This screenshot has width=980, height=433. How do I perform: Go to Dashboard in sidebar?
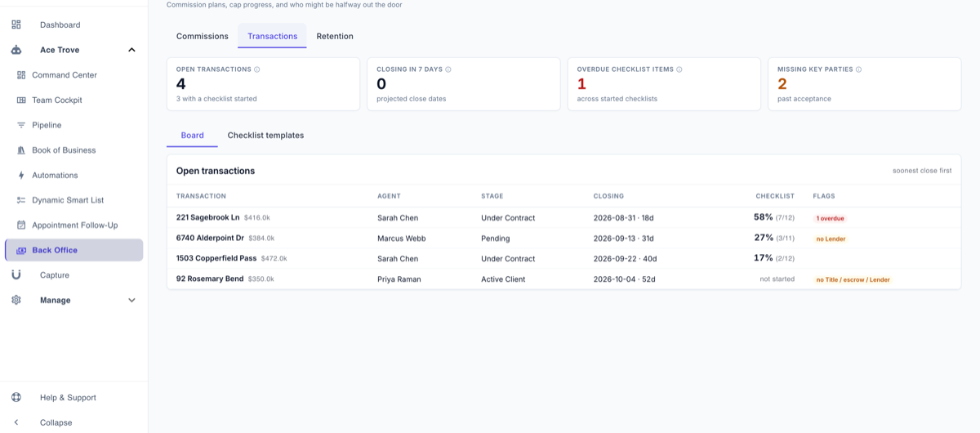tap(60, 25)
